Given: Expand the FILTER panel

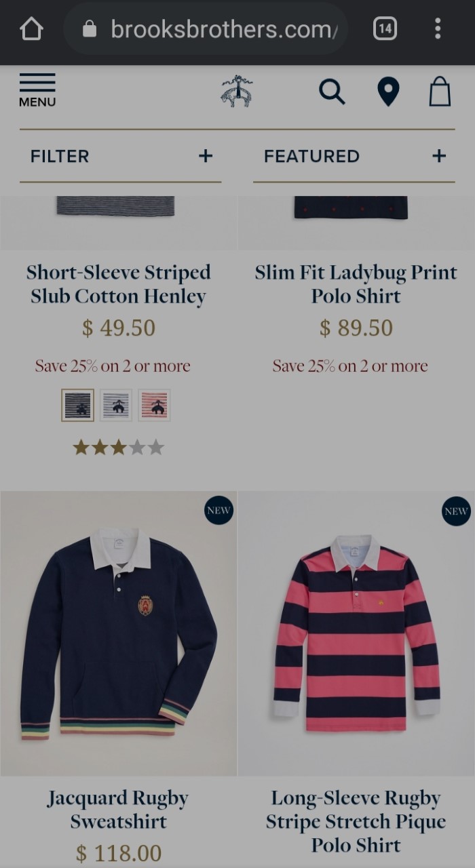Looking at the screenshot, I should (x=121, y=156).
